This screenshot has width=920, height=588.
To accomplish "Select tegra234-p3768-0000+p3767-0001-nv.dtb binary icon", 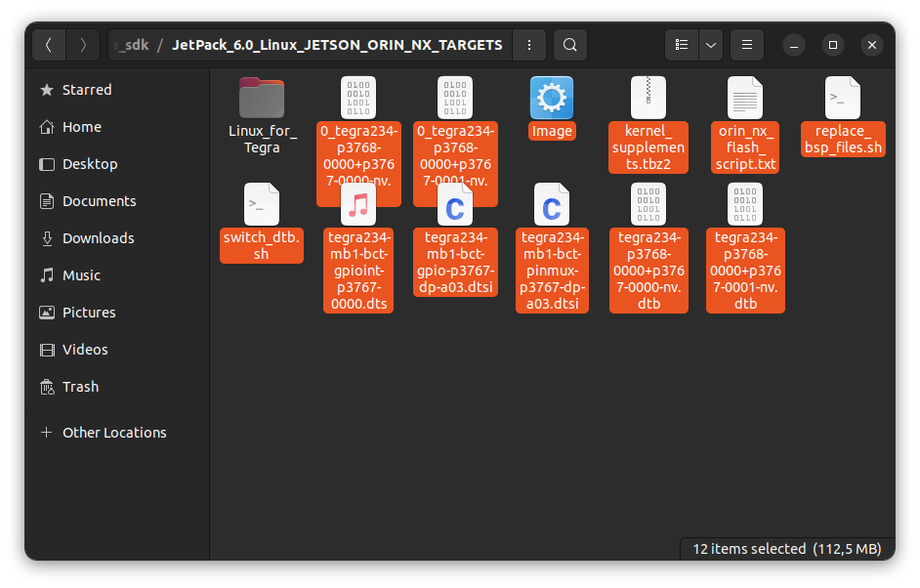I will coord(745,204).
